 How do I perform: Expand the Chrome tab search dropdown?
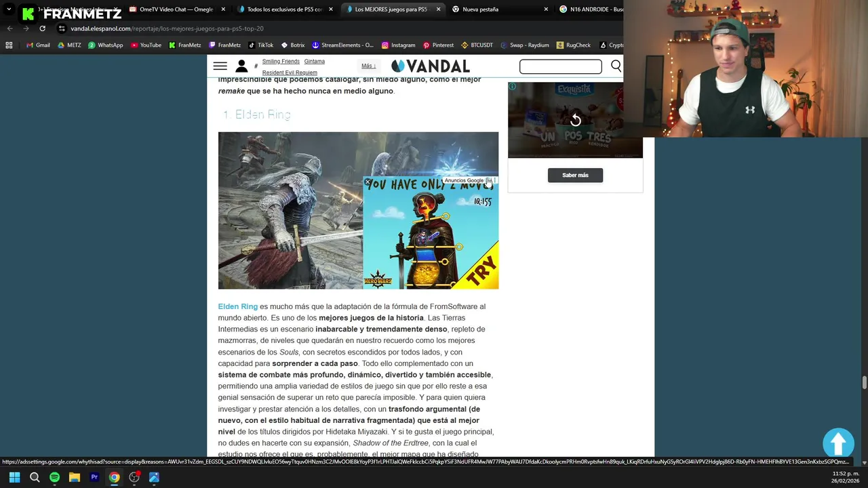click(x=8, y=9)
